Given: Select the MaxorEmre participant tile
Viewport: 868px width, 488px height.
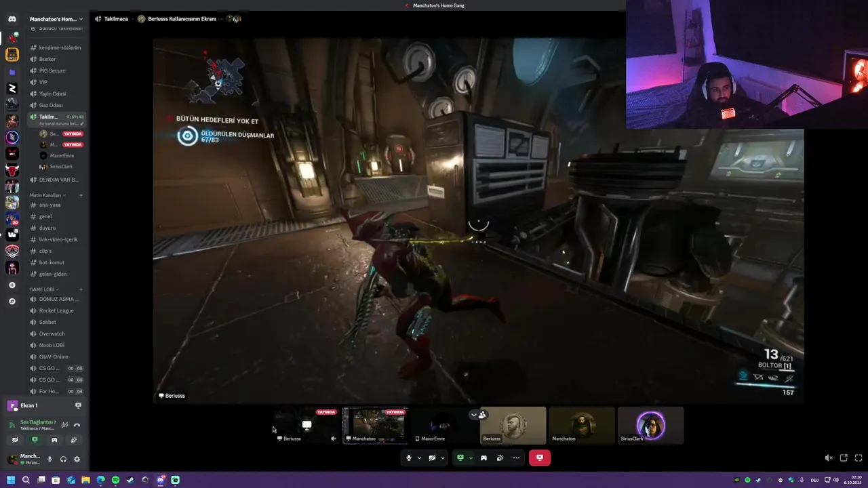Looking at the screenshot, I should pyautogui.click(x=443, y=425).
